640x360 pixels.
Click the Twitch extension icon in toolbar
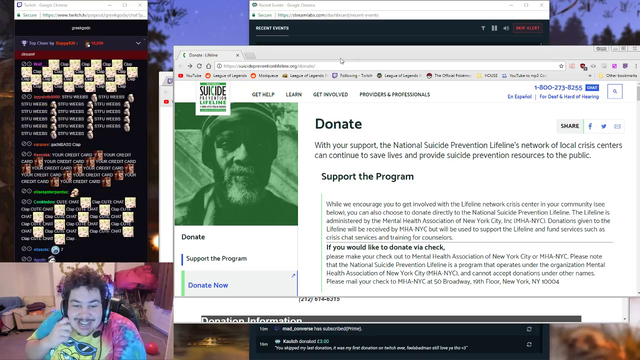click(x=625, y=66)
